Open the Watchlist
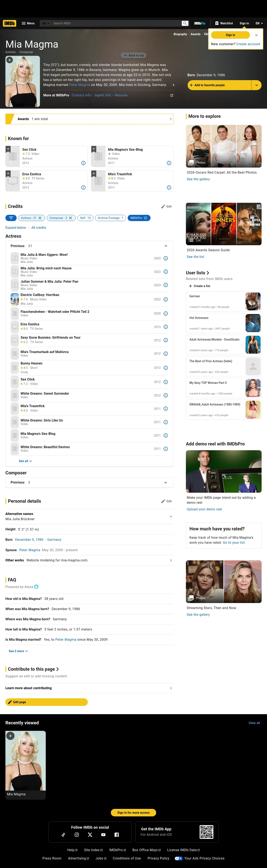Screen dimensions: 267x868 tap(224, 23)
